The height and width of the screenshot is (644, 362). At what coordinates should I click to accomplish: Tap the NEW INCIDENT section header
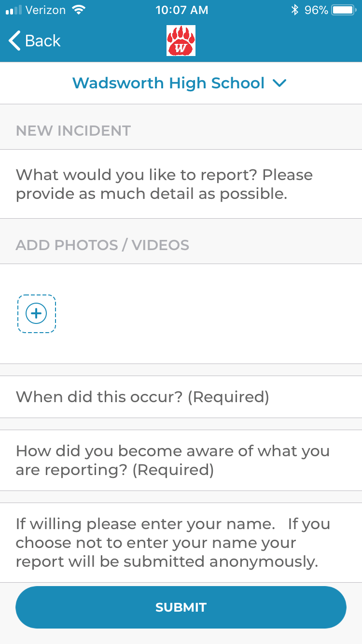(x=73, y=131)
